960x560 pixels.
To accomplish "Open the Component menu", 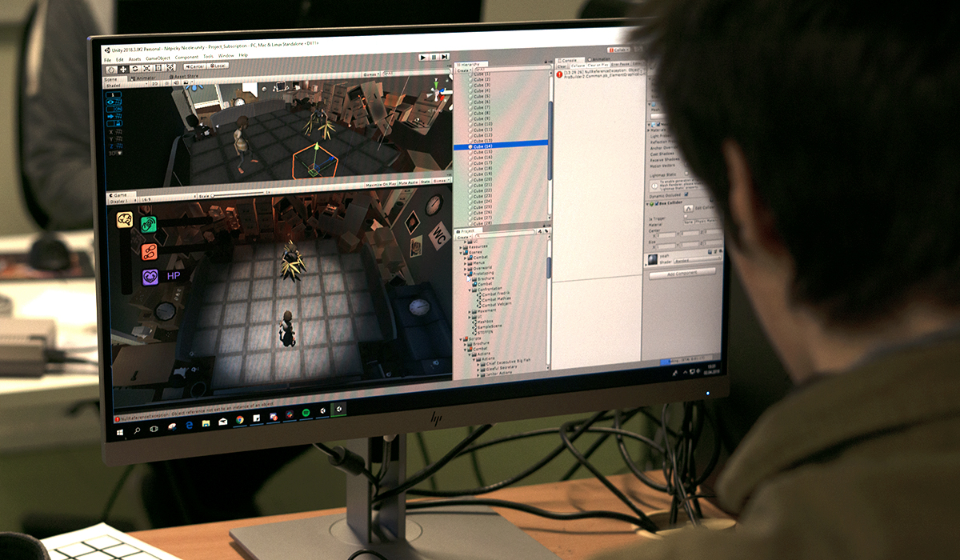I will point(186,58).
